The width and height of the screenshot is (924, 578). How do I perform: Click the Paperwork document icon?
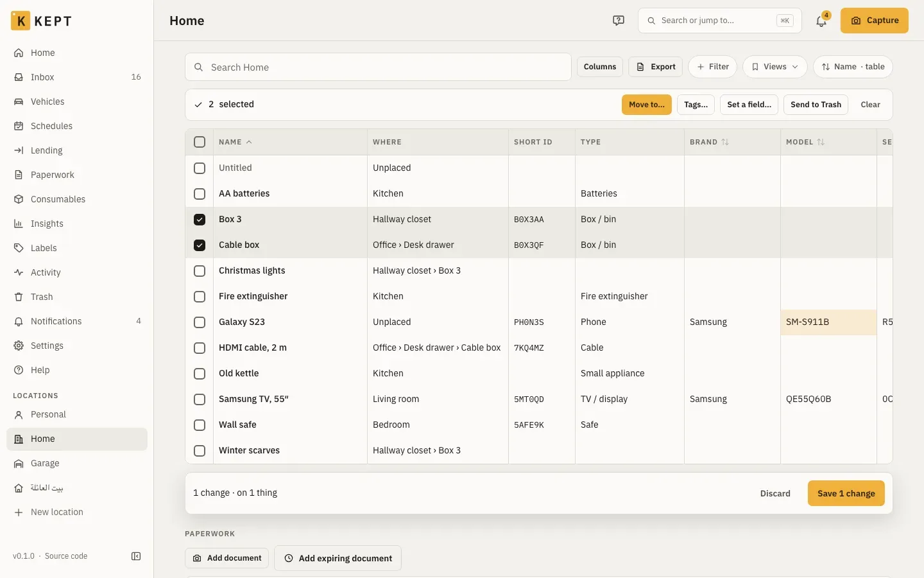[19, 175]
